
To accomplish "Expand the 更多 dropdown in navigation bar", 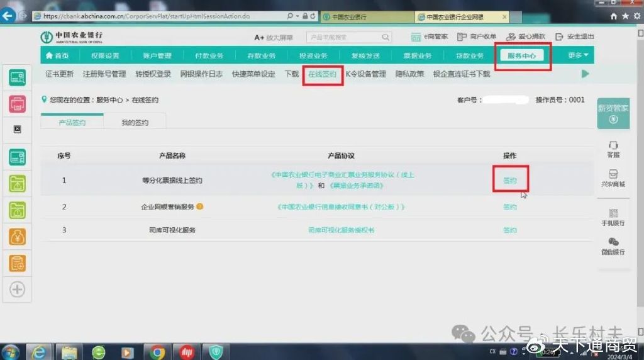I will [579, 55].
